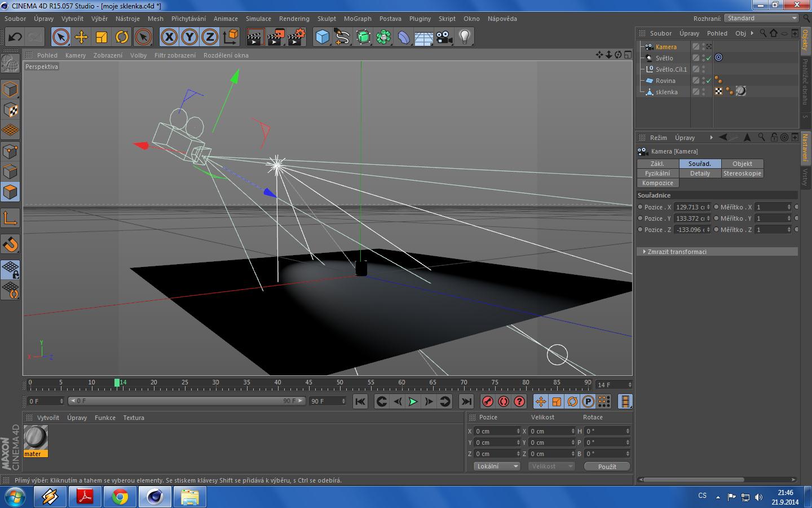Switch to the Objekt tab
The image size is (812, 508).
click(742, 164)
